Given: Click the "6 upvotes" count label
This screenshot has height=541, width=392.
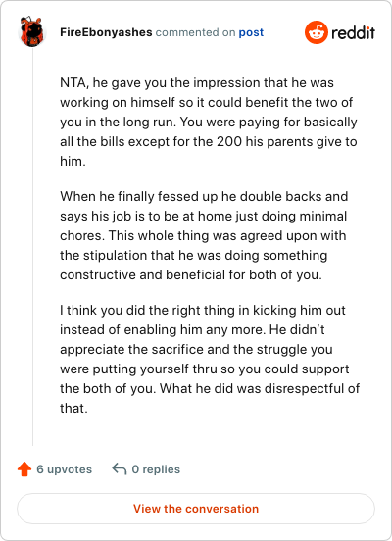Looking at the screenshot, I should point(64,469).
